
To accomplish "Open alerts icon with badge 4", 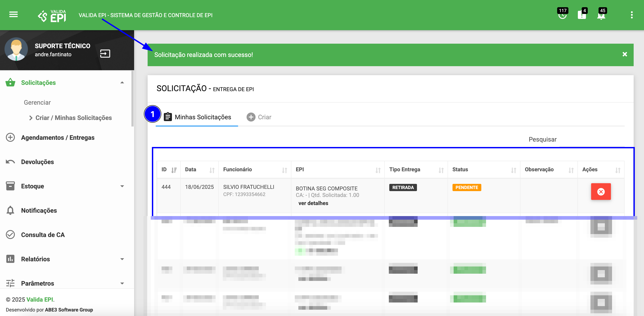I will (x=581, y=15).
